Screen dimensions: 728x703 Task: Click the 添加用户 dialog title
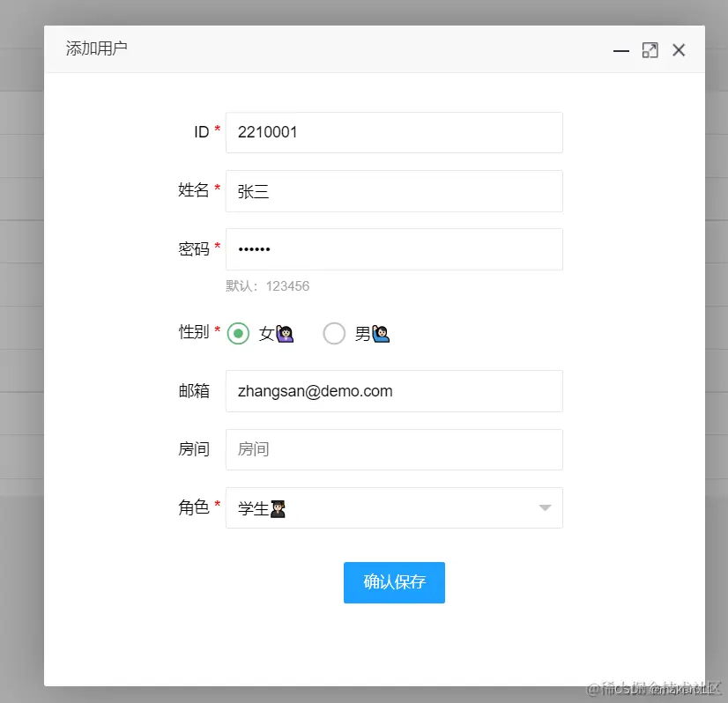[96, 49]
